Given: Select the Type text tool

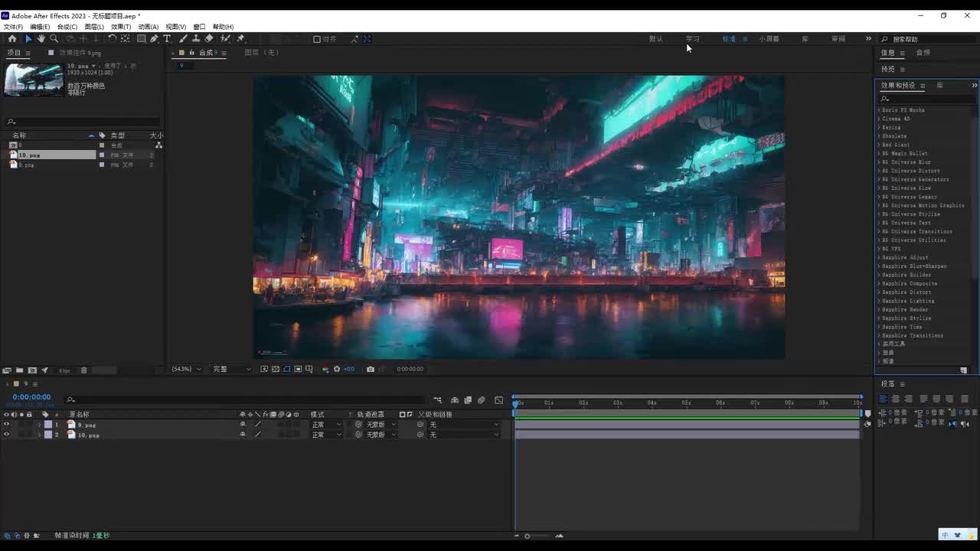Looking at the screenshot, I should 167,38.
